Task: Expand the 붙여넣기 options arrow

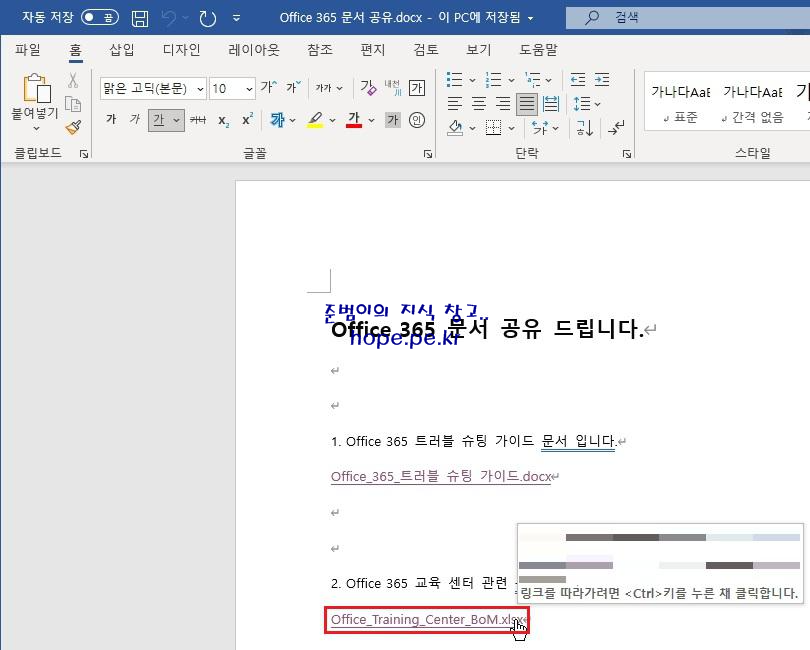Action: tap(36, 128)
